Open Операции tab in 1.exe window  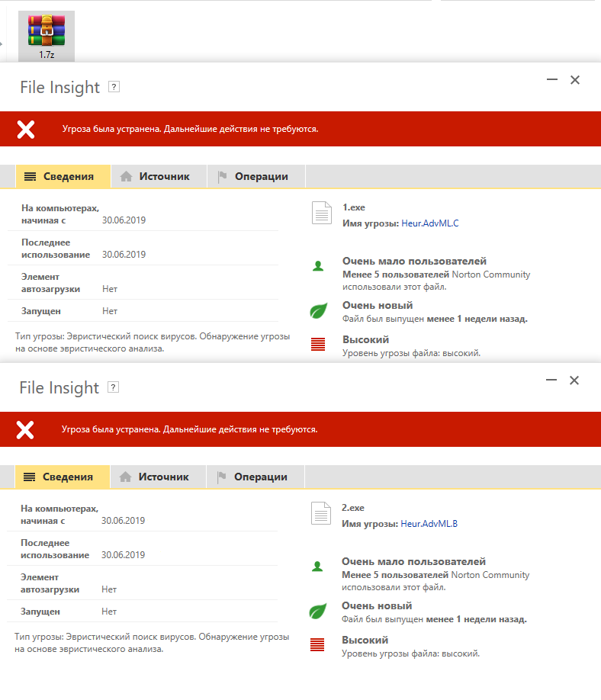(x=256, y=176)
